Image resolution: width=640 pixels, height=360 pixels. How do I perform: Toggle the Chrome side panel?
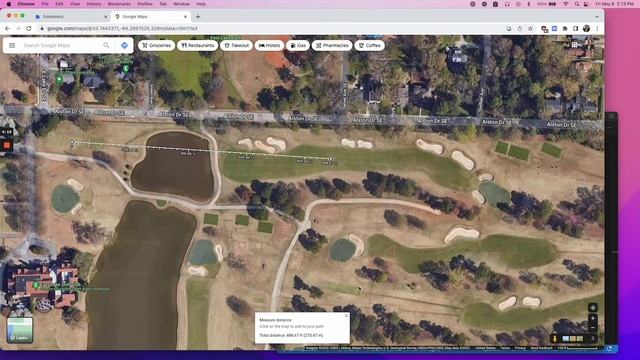pyautogui.click(x=576, y=29)
